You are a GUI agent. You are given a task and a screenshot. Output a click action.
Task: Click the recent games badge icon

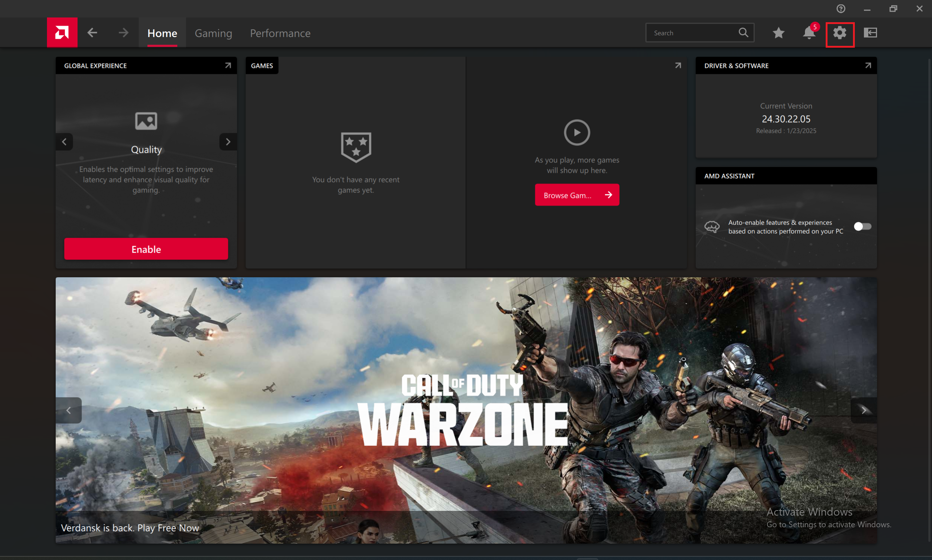pyautogui.click(x=356, y=147)
